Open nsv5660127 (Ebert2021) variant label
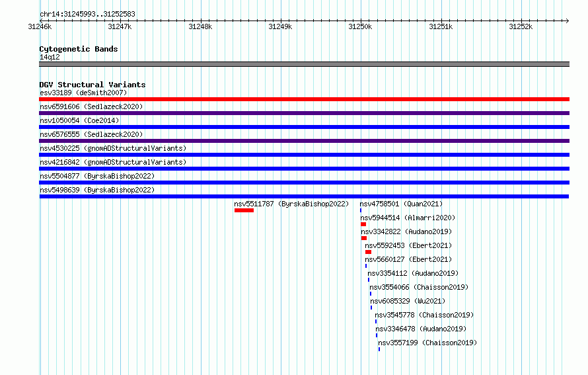The image size is (588, 375). [x=408, y=259]
